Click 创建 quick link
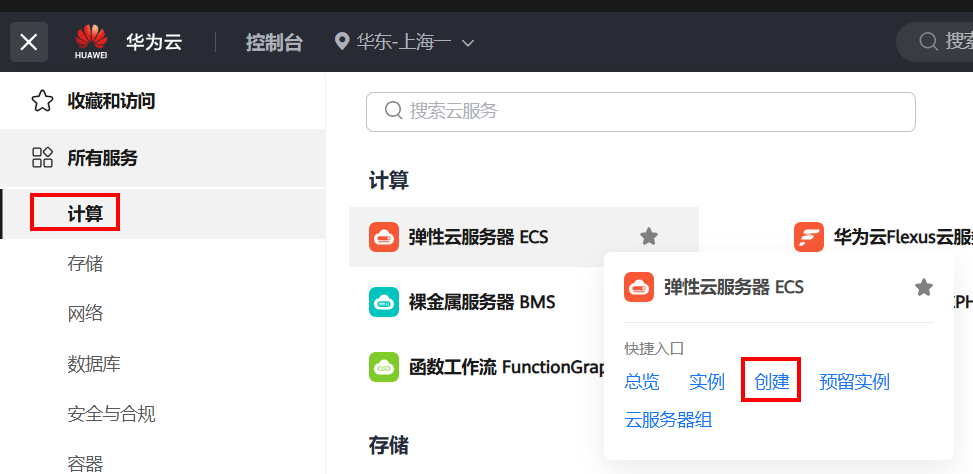Viewport: 973px width, 474px height. pyautogui.click(x=771, y=382)
